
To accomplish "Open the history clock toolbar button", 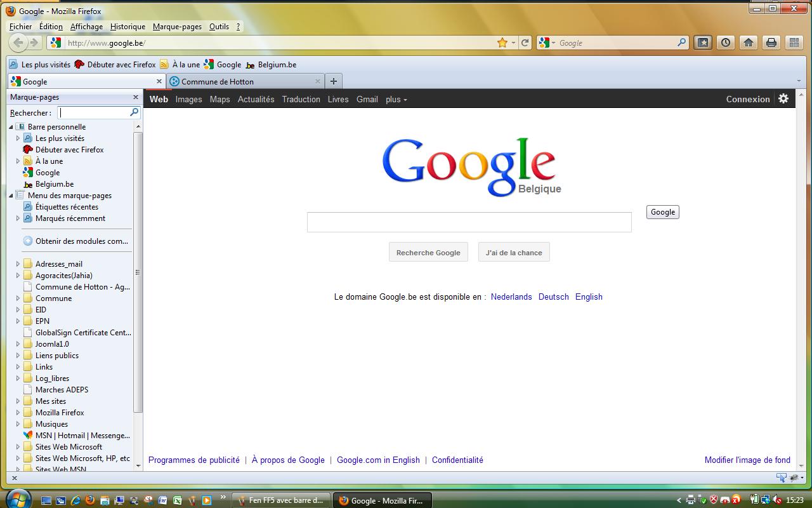I will tap(726, 43).
